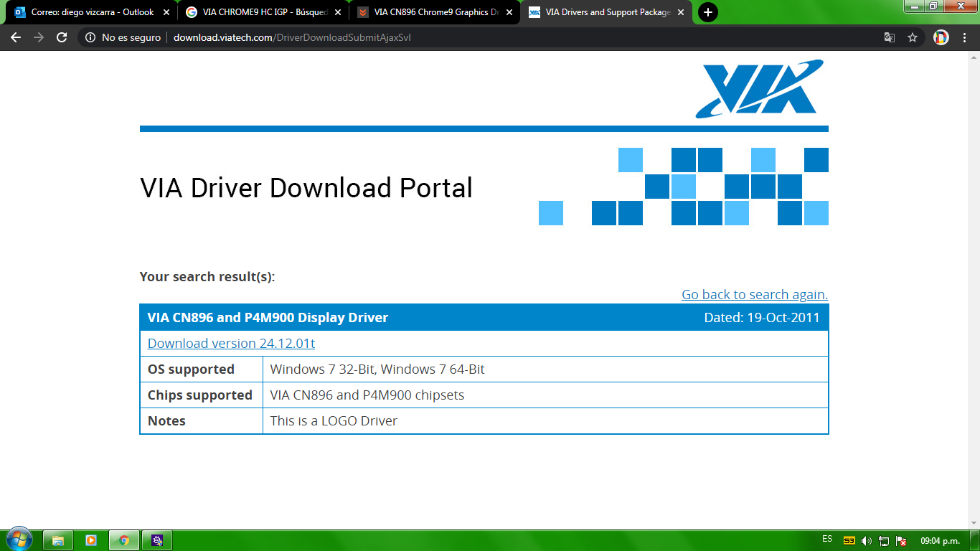Open Windows Explorer from taskbar

tap(58, 540)
